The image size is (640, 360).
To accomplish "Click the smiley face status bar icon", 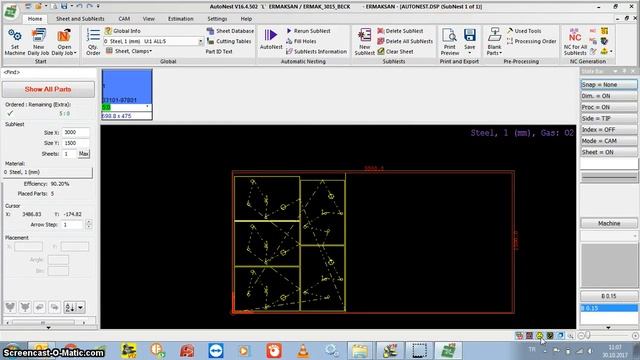I will [540, 336].
